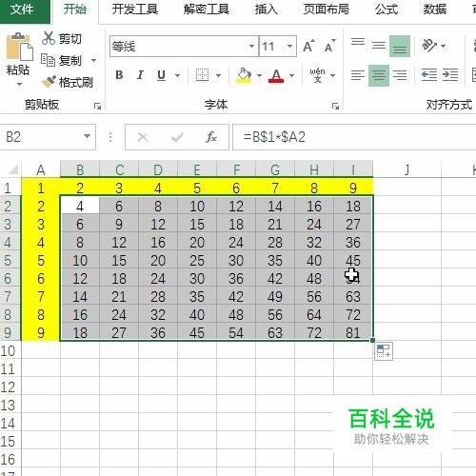This screenshot has width=476, height=476.
Task: Click the fx Insert Function icon
Action: (x=211, y=137)
